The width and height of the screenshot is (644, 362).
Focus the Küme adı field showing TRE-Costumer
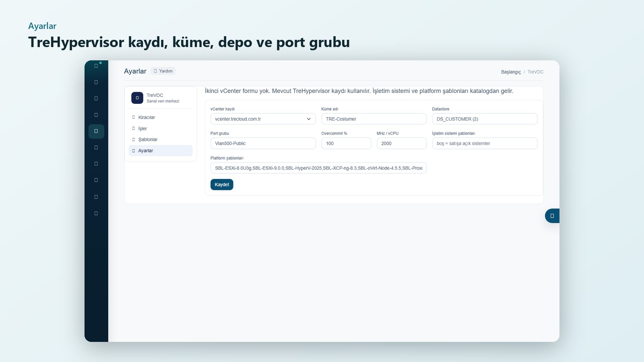click(x=374, y=119)
